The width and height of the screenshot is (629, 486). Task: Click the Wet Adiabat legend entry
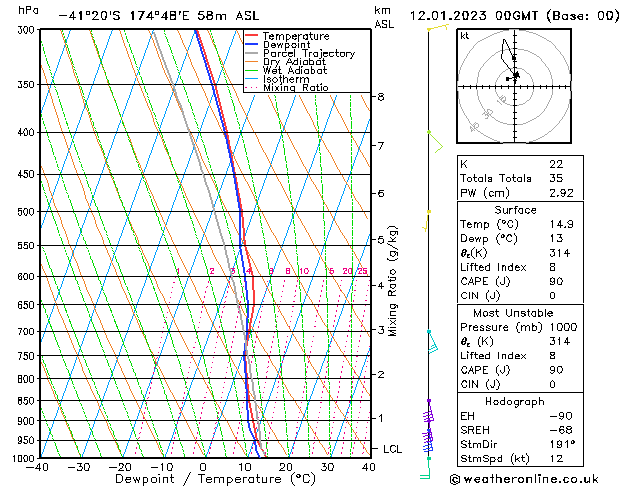286,70
